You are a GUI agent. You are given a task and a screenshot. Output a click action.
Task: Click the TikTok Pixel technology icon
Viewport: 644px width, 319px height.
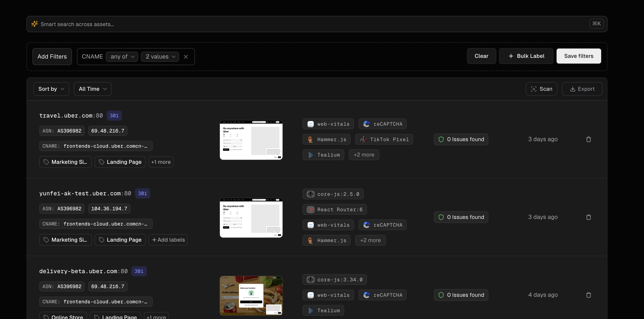363,139
